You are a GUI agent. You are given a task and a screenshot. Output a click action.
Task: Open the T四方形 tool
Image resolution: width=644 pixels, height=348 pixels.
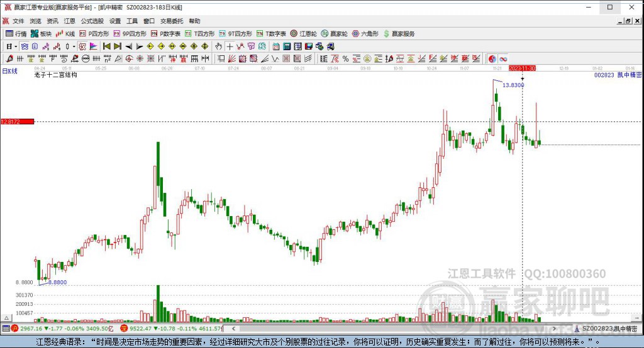(199, 34)
